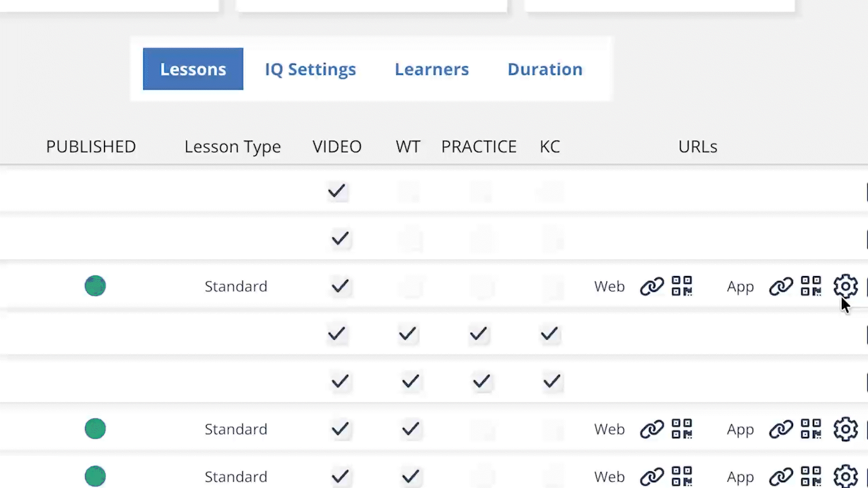Select the Duration tab
868x488 pixels.
[545, 69]
